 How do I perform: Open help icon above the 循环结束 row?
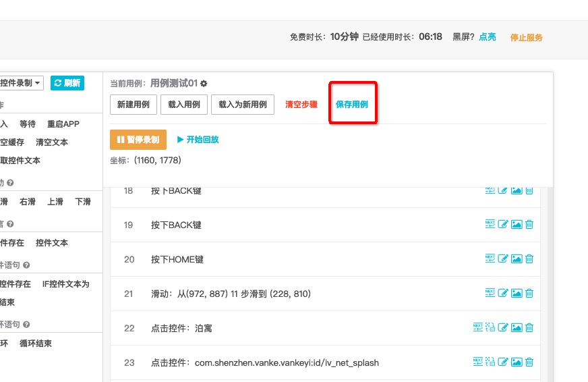[26, 325]
